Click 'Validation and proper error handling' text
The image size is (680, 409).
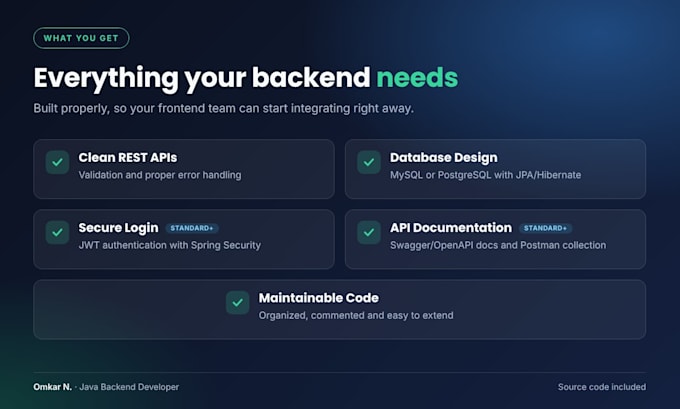pos(160,175)
